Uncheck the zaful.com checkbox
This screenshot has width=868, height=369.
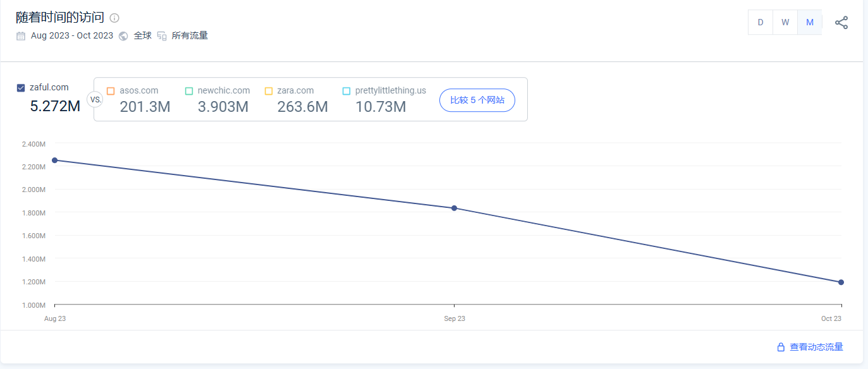pyautogui.click(x=21, y=88)
